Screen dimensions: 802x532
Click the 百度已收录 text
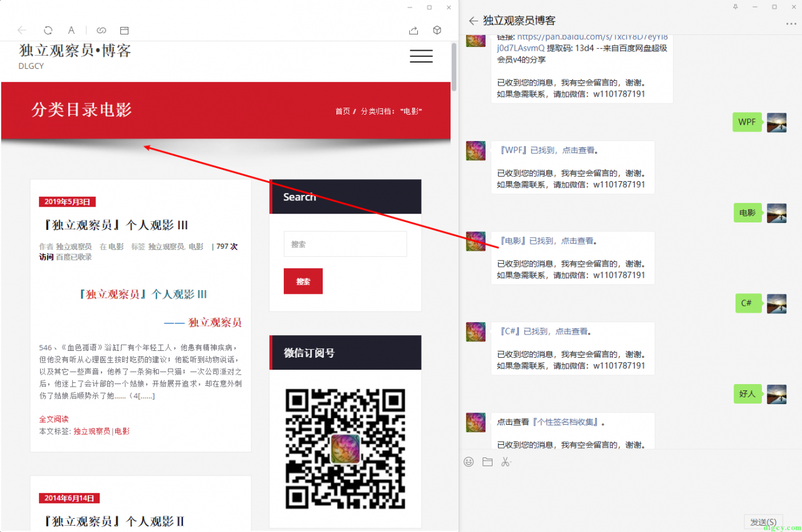click(x=74, y=257)
